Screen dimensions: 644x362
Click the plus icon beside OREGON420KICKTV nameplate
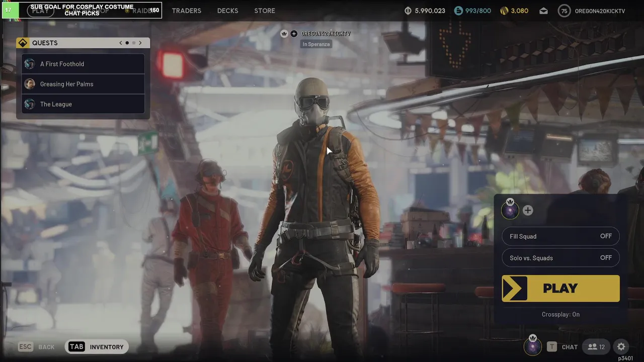[294, 34]
